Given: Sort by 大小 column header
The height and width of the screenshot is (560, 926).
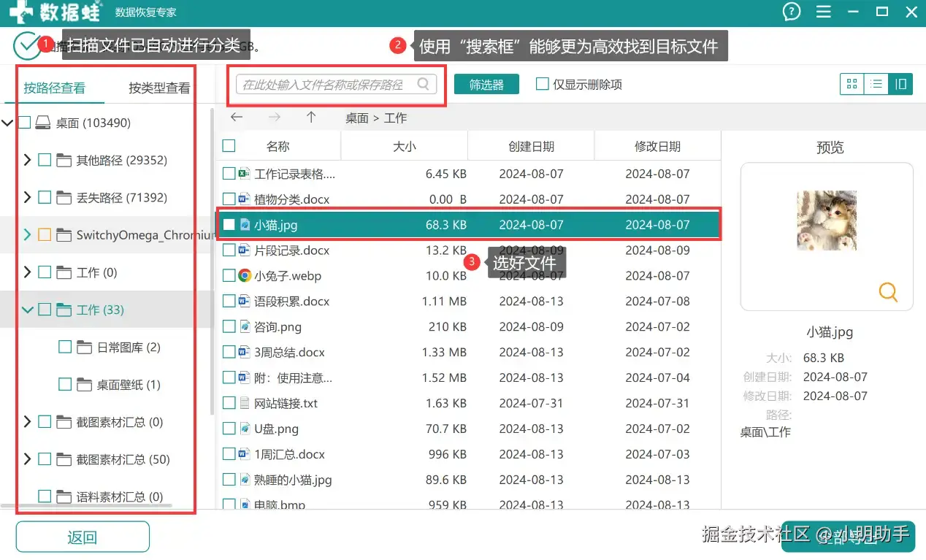Looking at the screenshot, I should click(x=405, y=146).
